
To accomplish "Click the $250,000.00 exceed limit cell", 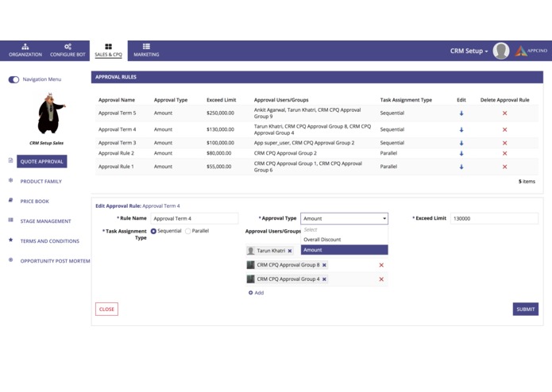I will pyautogui.click(x=220, y=113).
